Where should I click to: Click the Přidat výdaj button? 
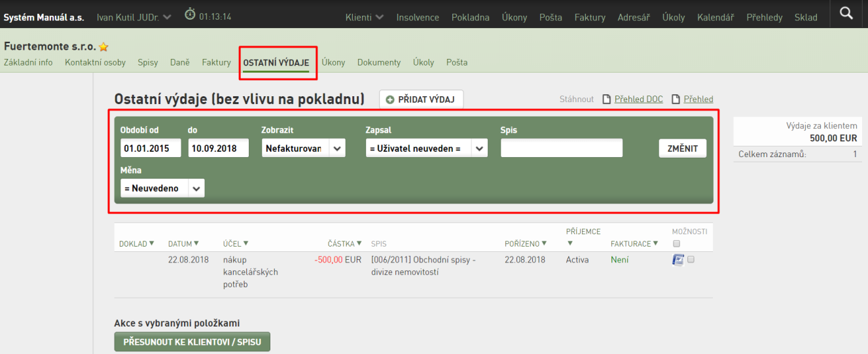(x=422, y=99)
